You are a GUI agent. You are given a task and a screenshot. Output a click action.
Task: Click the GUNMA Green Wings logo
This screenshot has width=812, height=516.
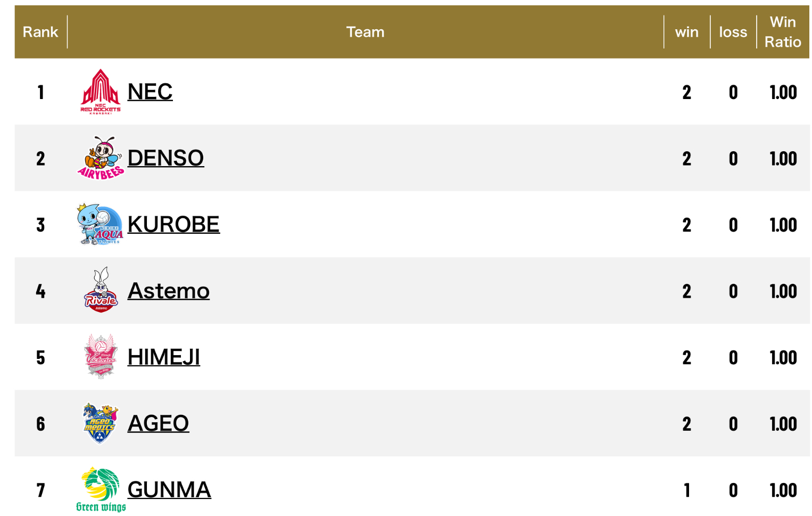coord(101,489)
